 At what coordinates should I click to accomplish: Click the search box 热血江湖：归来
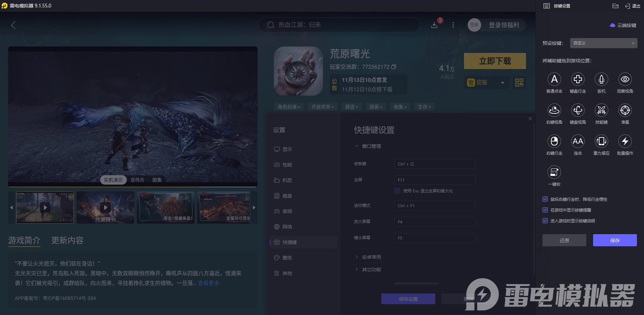[x=339, y=25]
